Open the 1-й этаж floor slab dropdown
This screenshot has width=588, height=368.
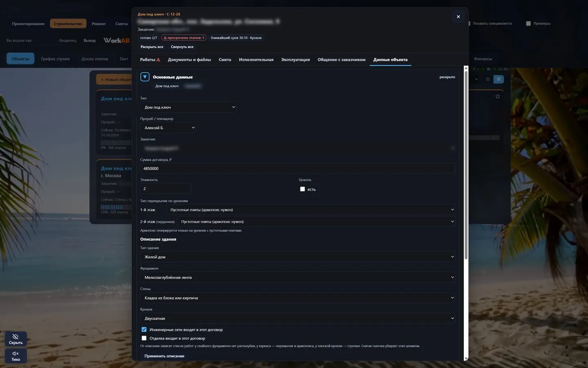point(311,210)
